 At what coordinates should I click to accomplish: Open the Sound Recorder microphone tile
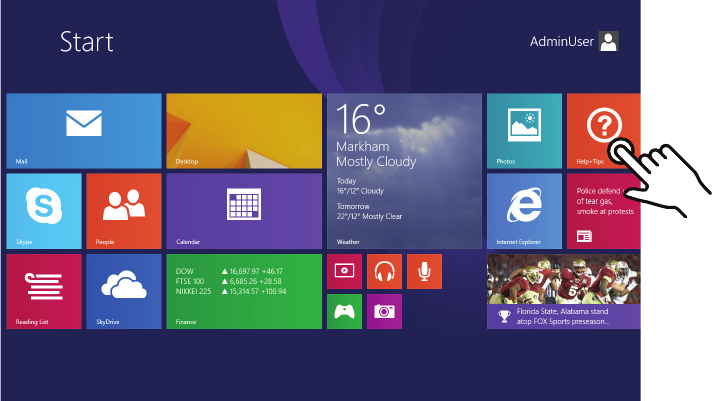pyautogui.click(x=425, y=272)
